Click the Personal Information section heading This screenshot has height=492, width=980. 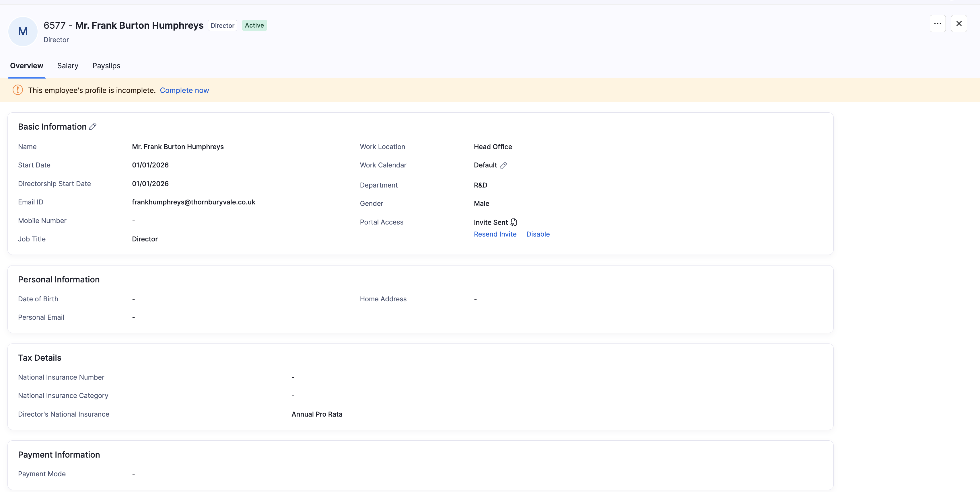tap(59, 280)
